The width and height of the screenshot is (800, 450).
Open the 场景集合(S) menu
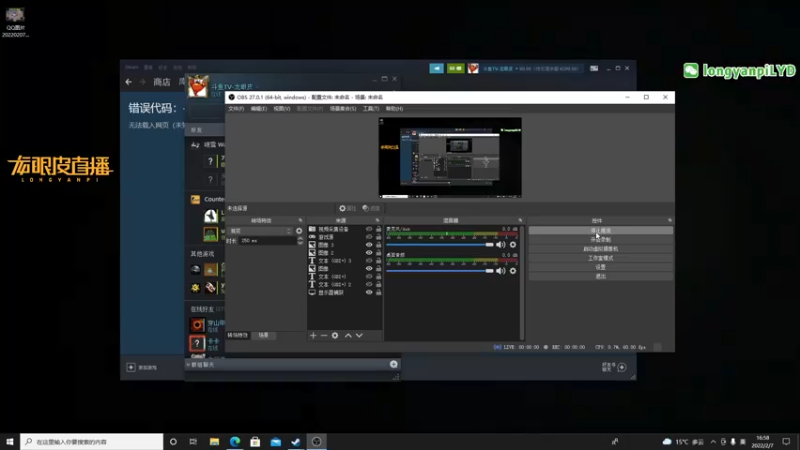(343, 109)
